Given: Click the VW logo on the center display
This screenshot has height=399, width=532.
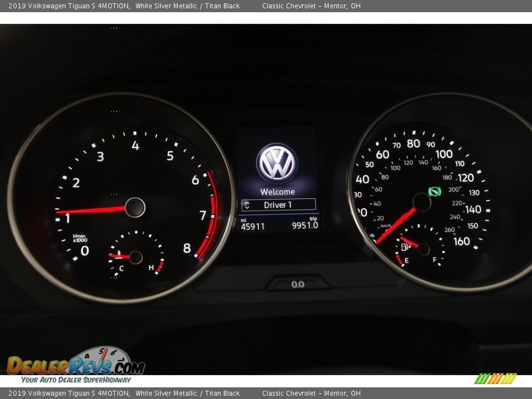Looking at the screenshot, I should (x=277, y=163).
